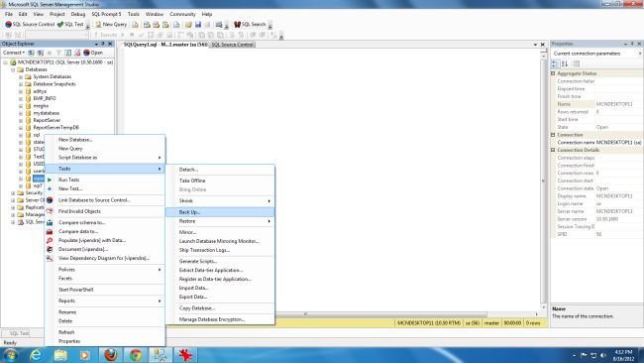Open Windows Media Player from taskbar
The height and width of the screenshot is (363, 644).
click(x=85, y=355)
